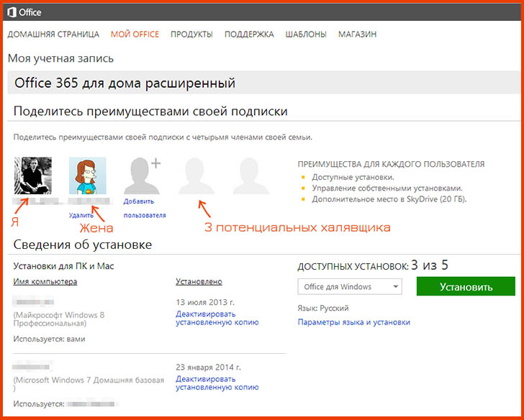Click the Моя учетная запись title
This screenshot has width=524, height=420.
[x=60, y=58]
